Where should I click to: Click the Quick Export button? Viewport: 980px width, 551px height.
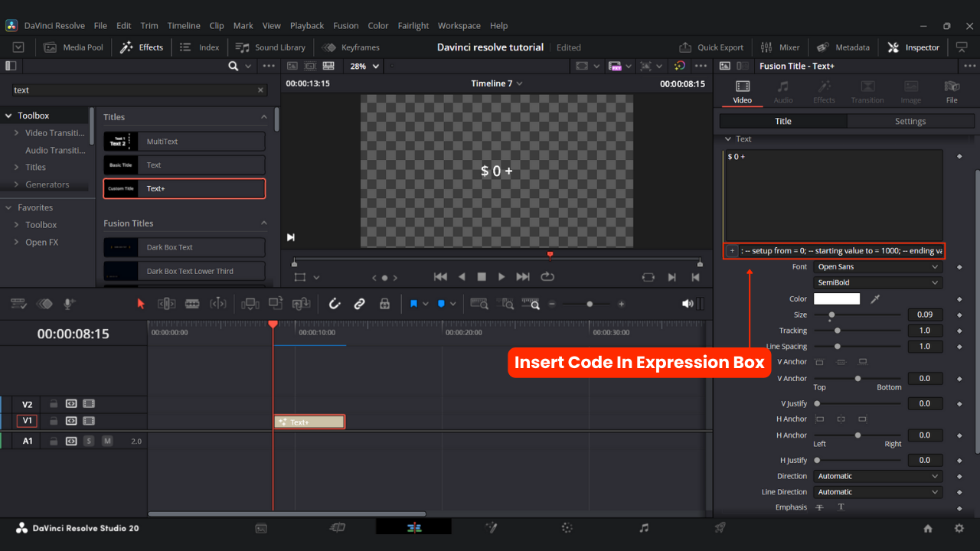tap(711, 47)
